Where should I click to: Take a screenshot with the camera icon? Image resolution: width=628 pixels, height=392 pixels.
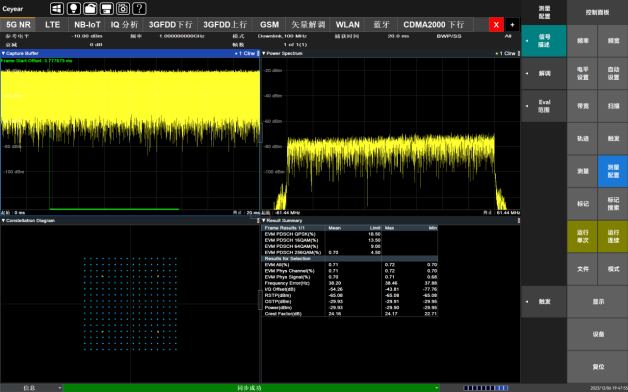pyautogui.click(x=123, y=8)
